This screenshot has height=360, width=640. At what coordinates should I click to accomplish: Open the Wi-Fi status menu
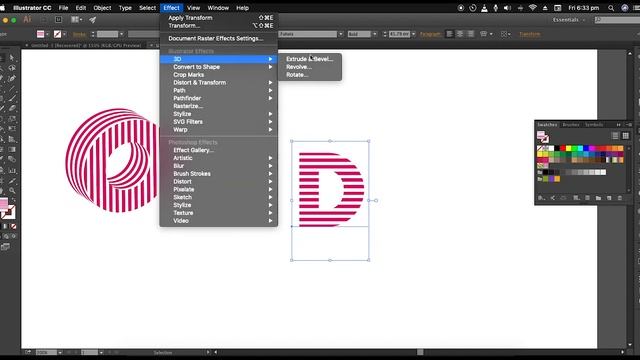pos(532,8)
